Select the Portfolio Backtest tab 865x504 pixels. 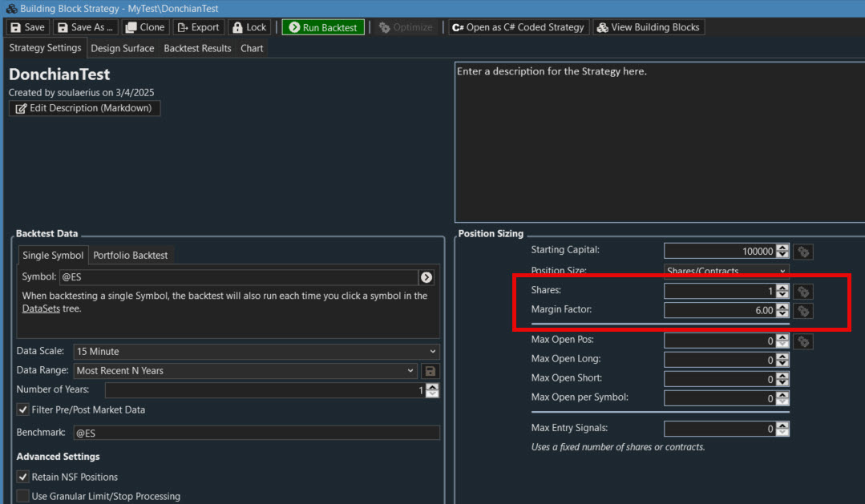click(x=131, y=256)
